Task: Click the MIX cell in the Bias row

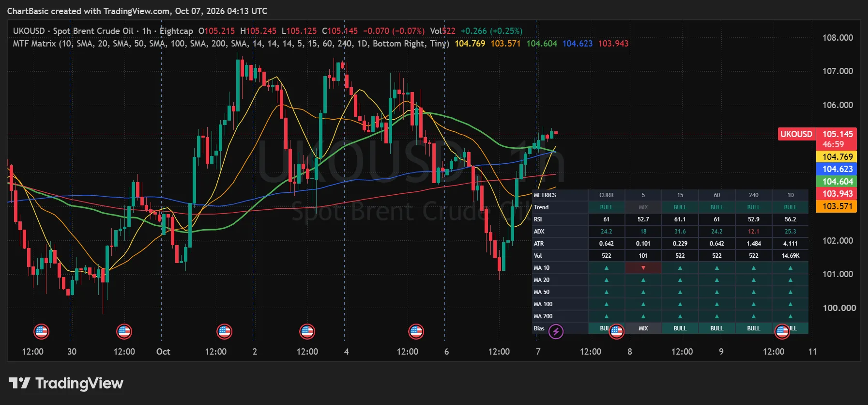Action: click(643, 328)
